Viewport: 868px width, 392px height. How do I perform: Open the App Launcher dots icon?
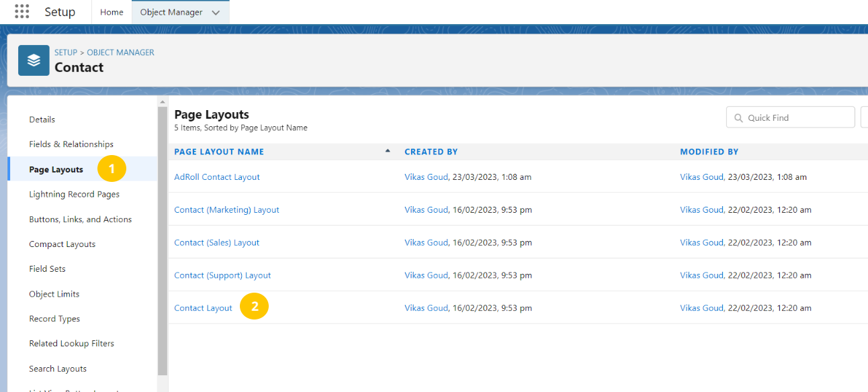tap(22, 12)
